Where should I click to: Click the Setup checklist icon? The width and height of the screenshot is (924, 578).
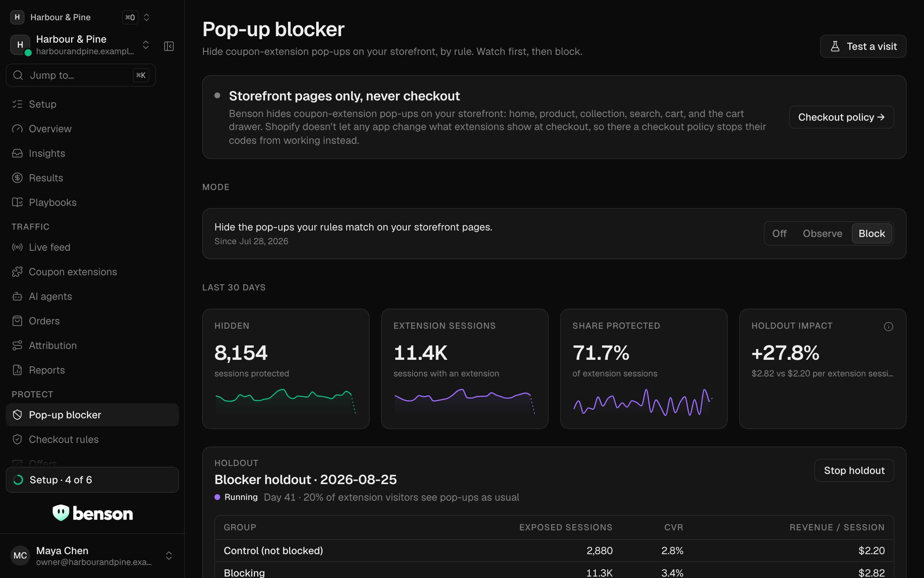[17, 104]
